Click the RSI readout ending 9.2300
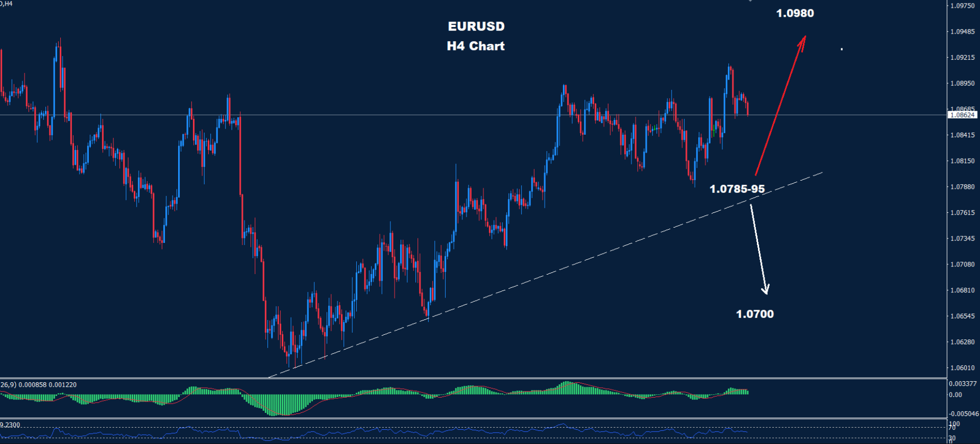Screen dimensions: 980x444 [x=10, y=425]
